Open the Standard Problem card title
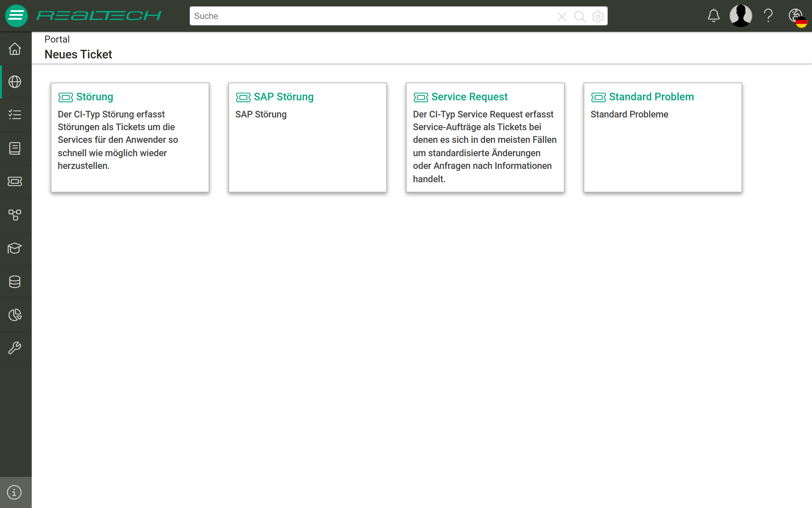Screen dimensions: 812x508 pos(651,97)
